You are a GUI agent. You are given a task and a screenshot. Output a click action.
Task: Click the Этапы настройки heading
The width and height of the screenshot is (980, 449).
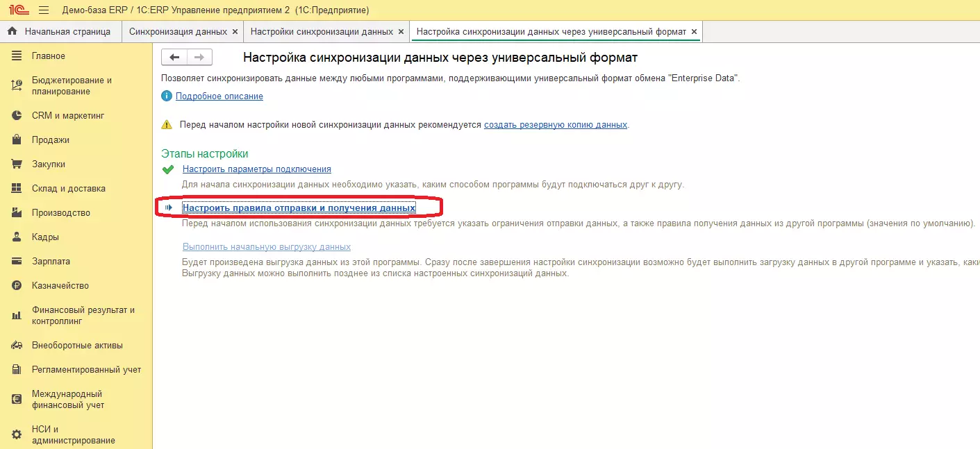click(204, 153)
